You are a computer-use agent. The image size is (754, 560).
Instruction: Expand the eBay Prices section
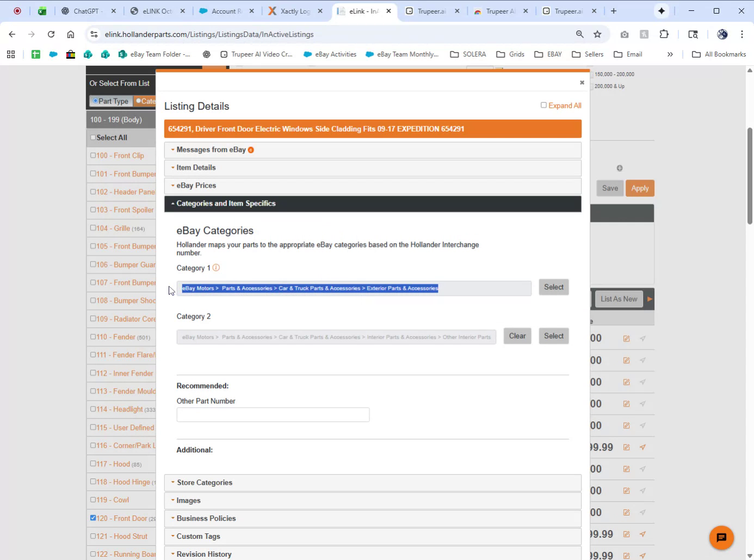(373, 185)
